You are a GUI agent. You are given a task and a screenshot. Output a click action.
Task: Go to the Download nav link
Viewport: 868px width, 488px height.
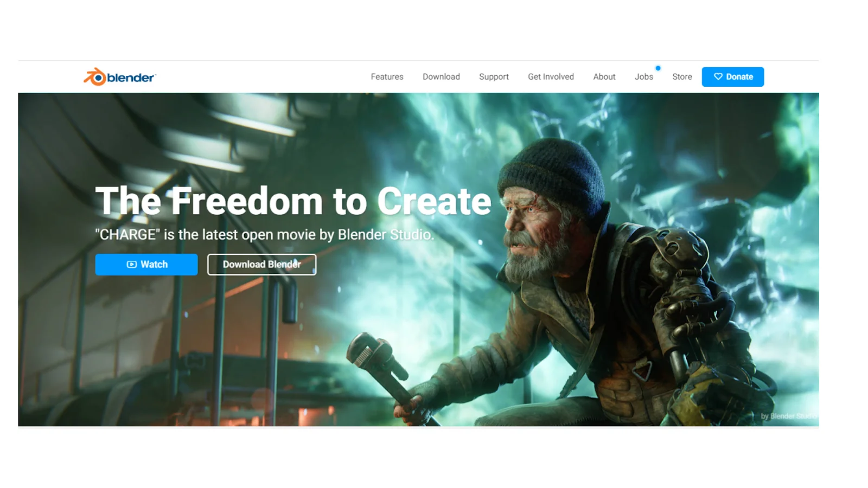[441, 77]
